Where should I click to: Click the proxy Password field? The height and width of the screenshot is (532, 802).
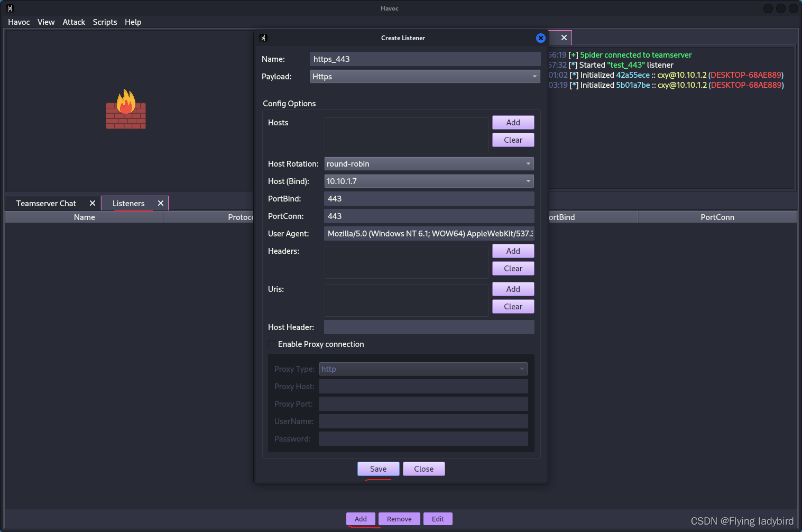point(423,439)
